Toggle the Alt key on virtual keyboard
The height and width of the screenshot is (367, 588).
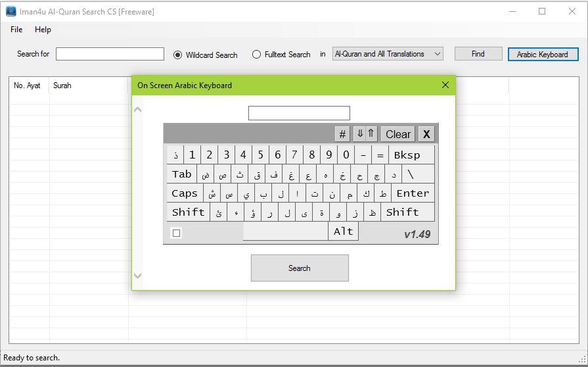344,231
